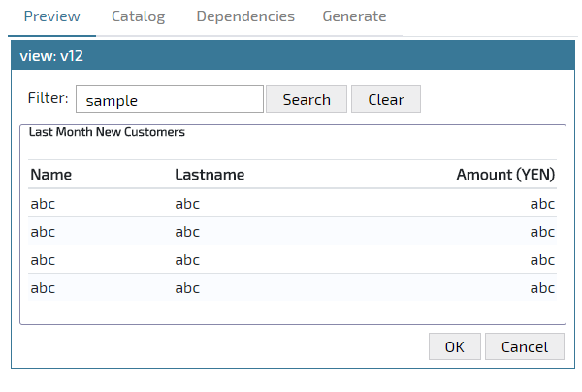Select the first table row Name cell
Image resolution: width=582 pixels, height=392 pixels.
click(43, 204)
